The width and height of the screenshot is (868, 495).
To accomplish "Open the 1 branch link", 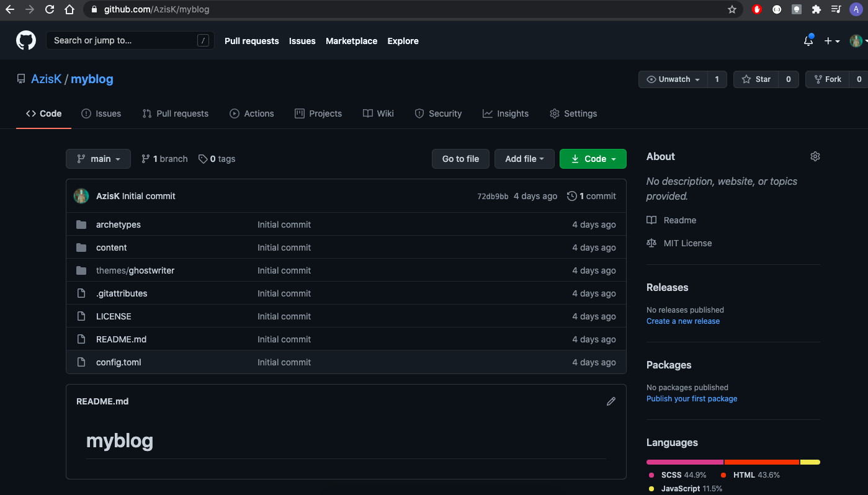I will click(x=164, y=159).
